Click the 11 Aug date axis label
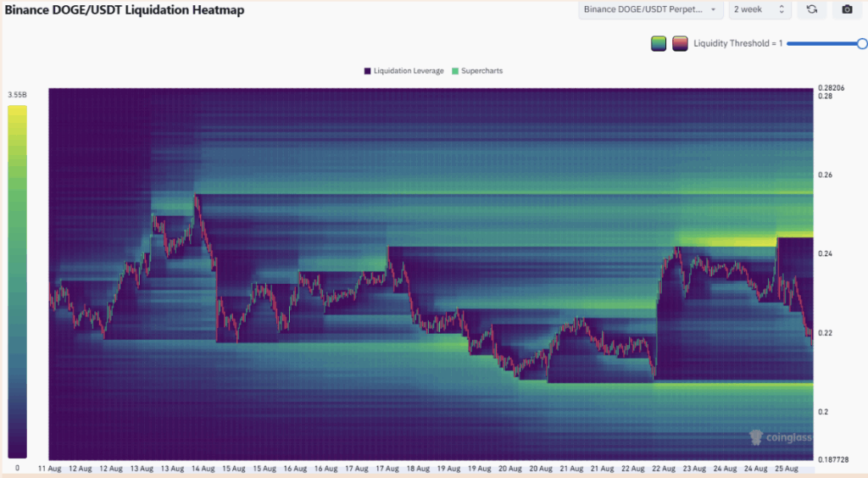The height and width of the screenshot is (478, 868). pos(49,469)
